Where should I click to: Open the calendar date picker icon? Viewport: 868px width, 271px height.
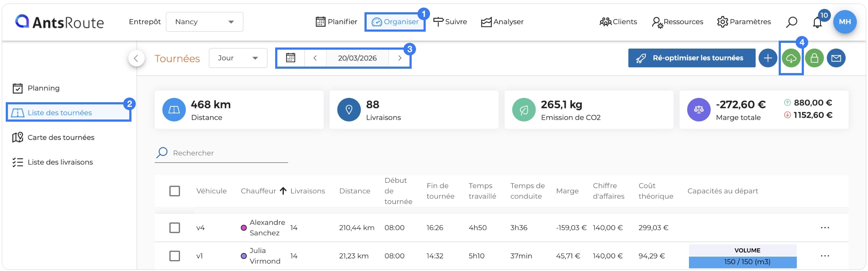click(x=291, y=58)
